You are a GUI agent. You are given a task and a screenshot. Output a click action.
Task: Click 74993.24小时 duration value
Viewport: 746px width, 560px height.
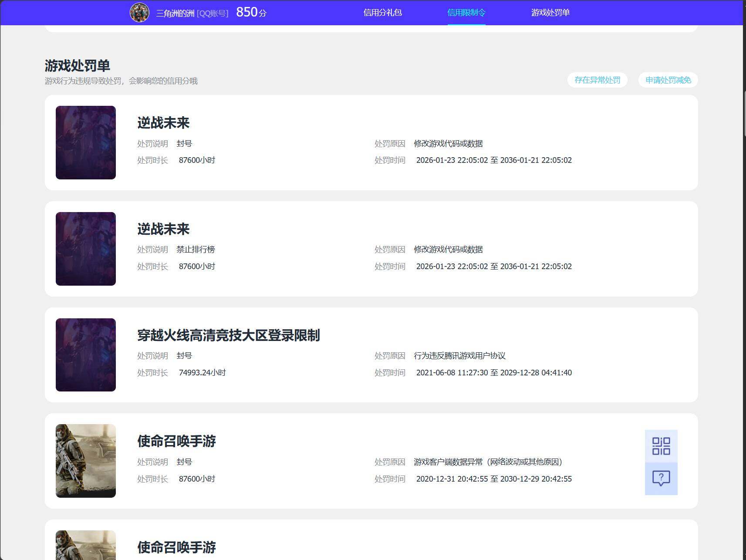click(x=203, y=373)
